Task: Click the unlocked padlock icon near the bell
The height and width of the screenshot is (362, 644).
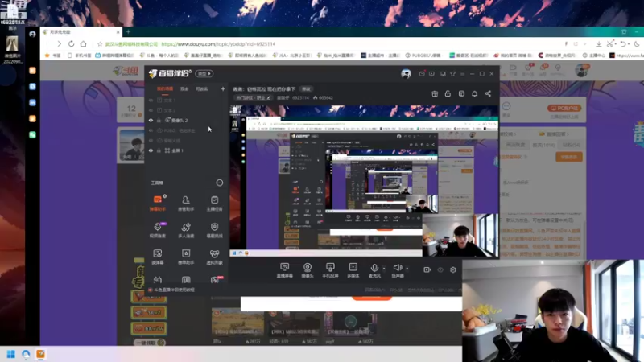Action: click(x=448, y=93)
